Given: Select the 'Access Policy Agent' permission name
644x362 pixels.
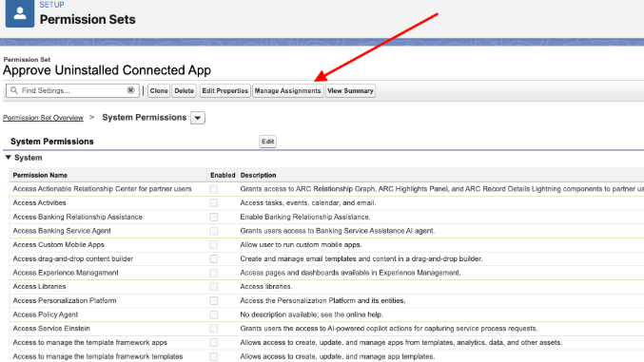Looking at the screenshot, I should click(46, 314).
